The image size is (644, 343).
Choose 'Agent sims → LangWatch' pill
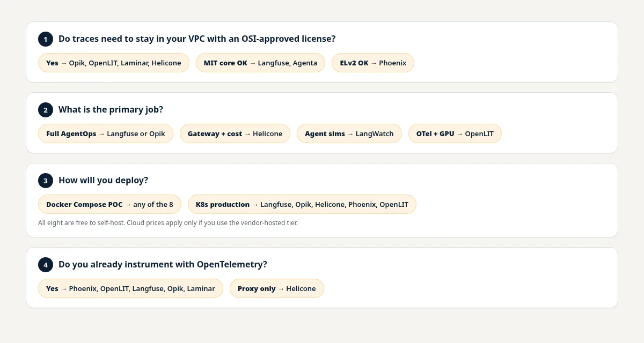point(349,133)
